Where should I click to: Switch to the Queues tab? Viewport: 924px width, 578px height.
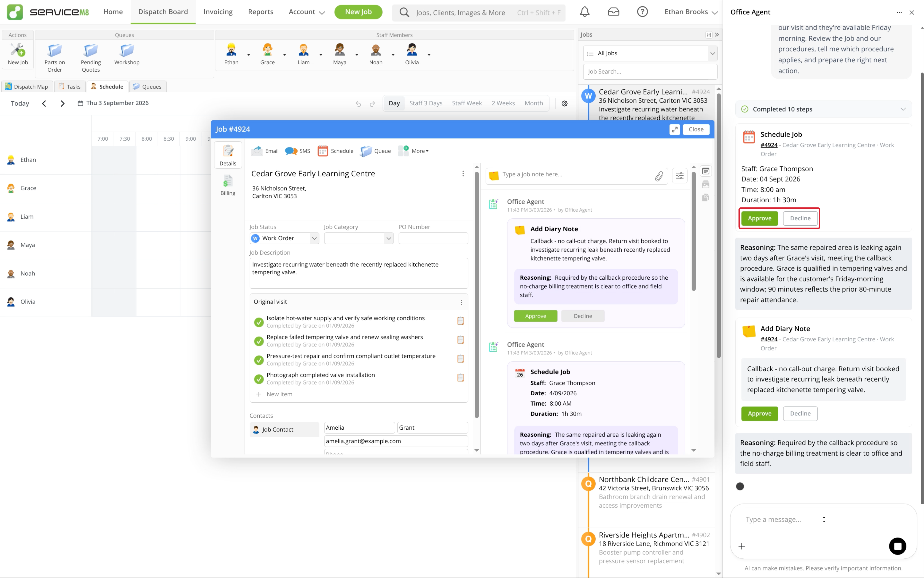click(x=147, y=87)
